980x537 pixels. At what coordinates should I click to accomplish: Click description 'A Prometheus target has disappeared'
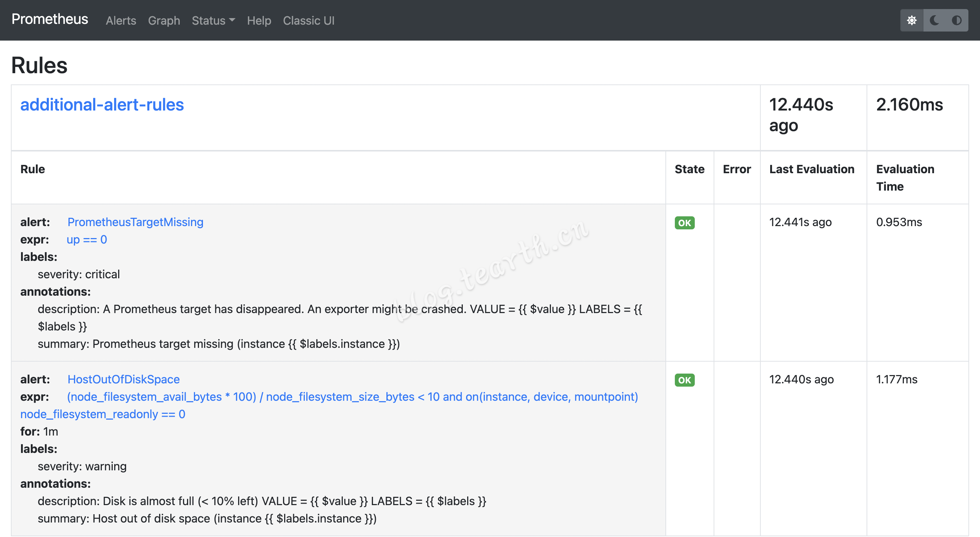tap(340, 317)
